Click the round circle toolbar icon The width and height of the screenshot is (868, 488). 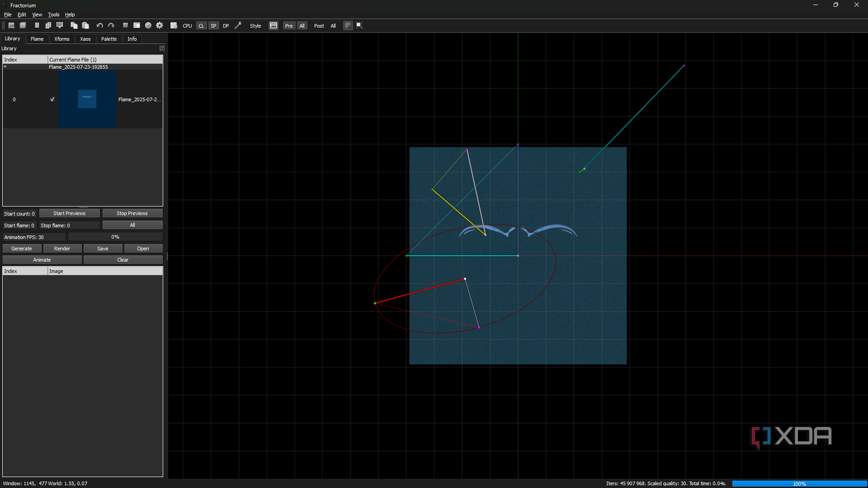(x=148, y=25)
